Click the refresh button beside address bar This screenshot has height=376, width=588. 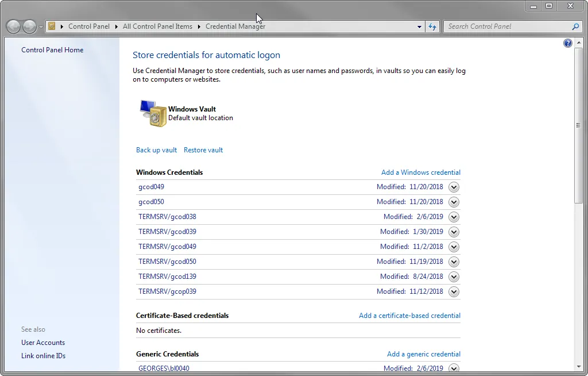coord(432,26)
